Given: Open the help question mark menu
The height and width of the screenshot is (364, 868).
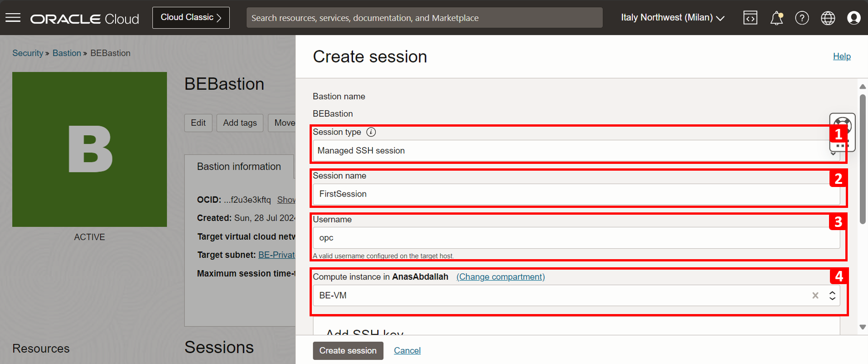Looking at the screenshot, I should point(802,18).
